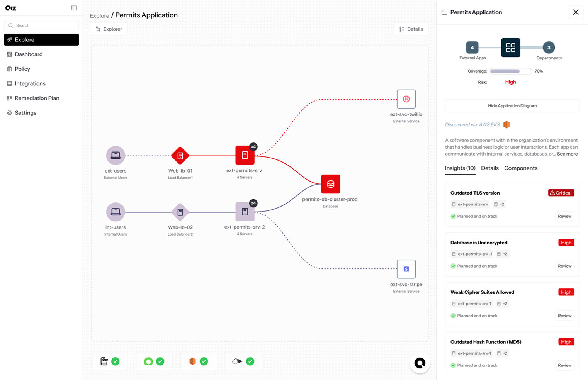Select the ext-svc-twillio external service node
The image size is (588, 380).
[406, 99]
